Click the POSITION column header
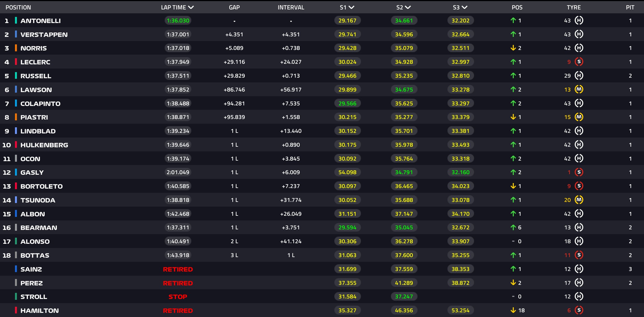The height and width of the screenshot is (317, 644). click(x=18, y=7)
